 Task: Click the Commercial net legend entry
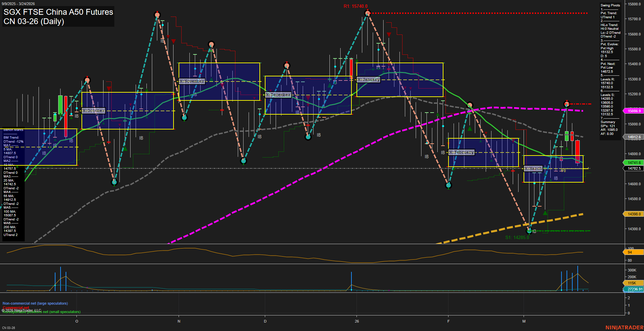15,308
